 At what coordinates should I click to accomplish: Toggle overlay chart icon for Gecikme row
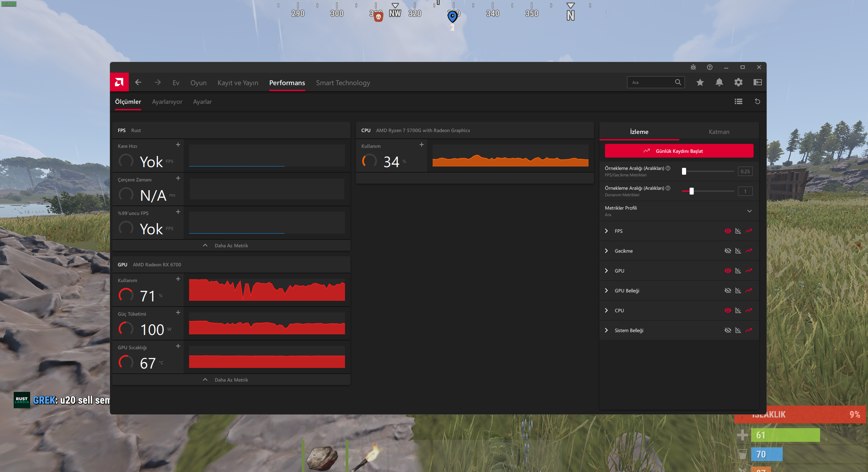point(738,251)
